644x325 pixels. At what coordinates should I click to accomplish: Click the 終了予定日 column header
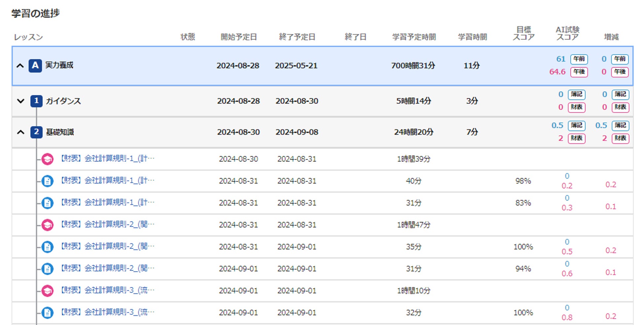coord(297,37)
